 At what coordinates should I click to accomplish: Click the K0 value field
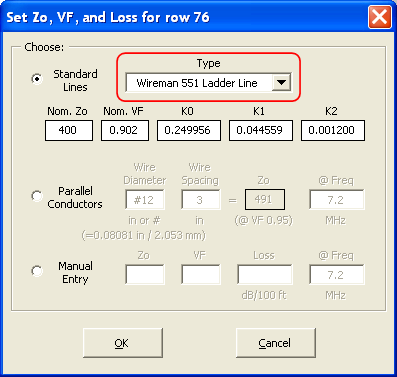[x=189, y=130]
